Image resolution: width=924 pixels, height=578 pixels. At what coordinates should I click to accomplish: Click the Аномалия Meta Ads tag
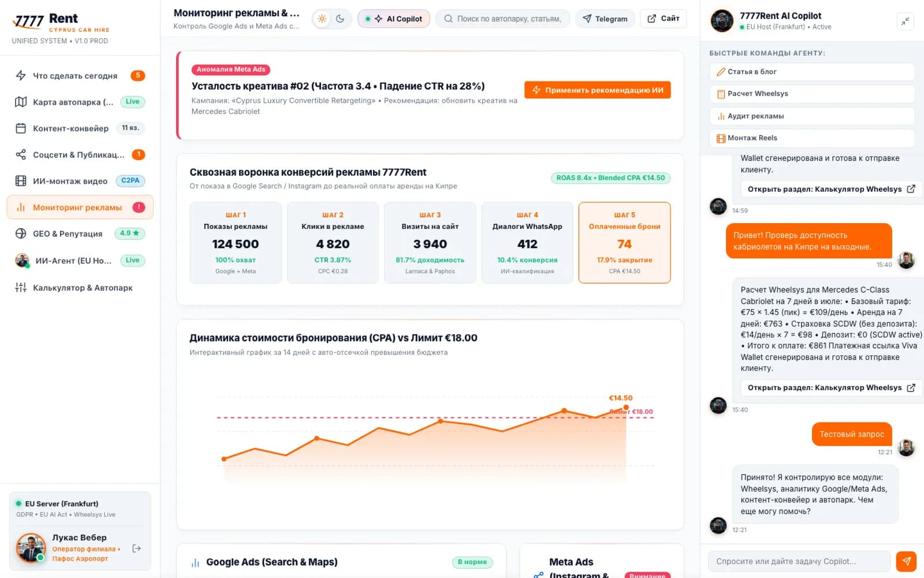click(x=231, y=69)
